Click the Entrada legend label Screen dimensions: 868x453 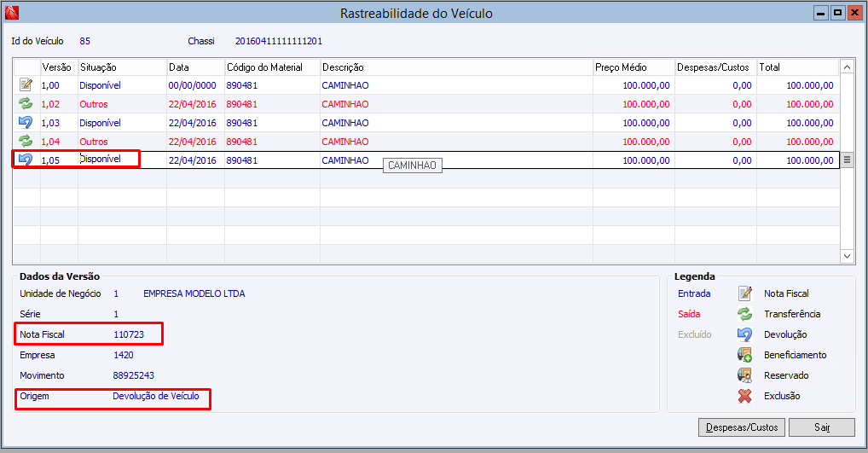694,293
